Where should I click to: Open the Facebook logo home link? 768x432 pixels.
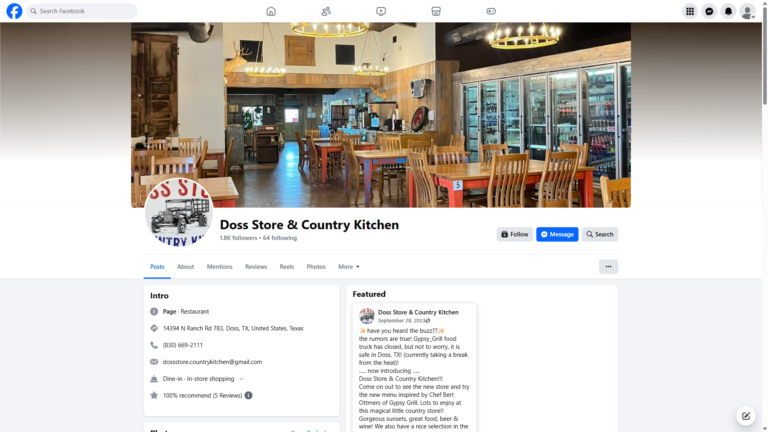tap(14, 11)
